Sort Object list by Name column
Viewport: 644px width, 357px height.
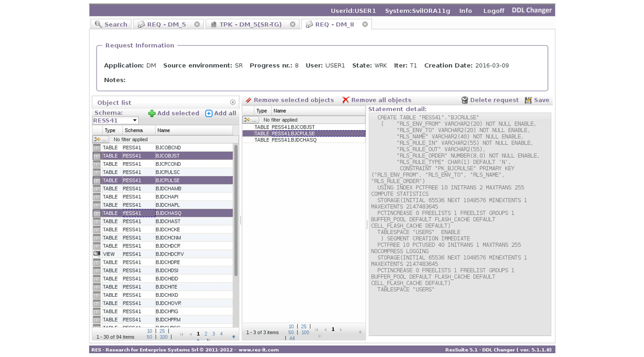(x=194, y=130)
